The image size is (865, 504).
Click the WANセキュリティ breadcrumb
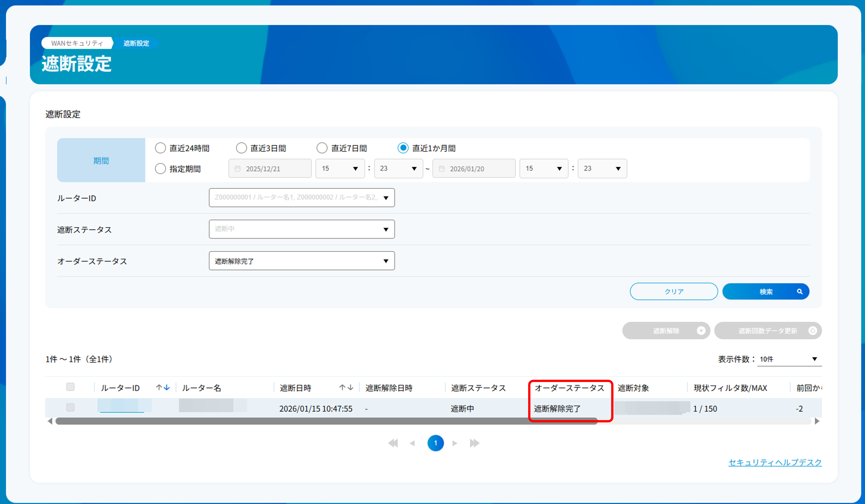[77, 43]
